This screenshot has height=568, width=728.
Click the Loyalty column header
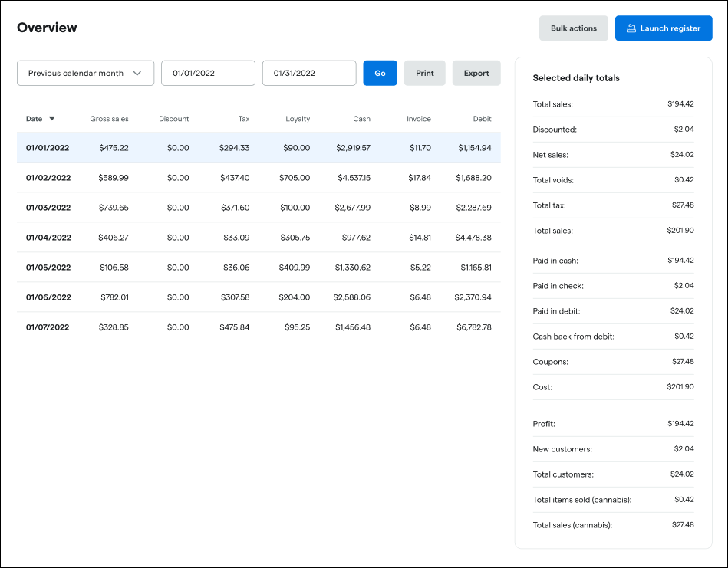(x=298, y=119)
